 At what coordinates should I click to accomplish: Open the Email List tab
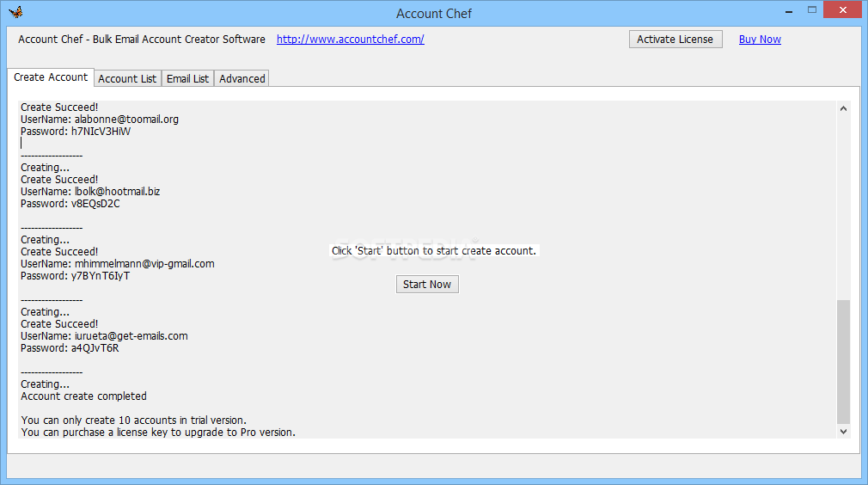(x=187, y=78)
